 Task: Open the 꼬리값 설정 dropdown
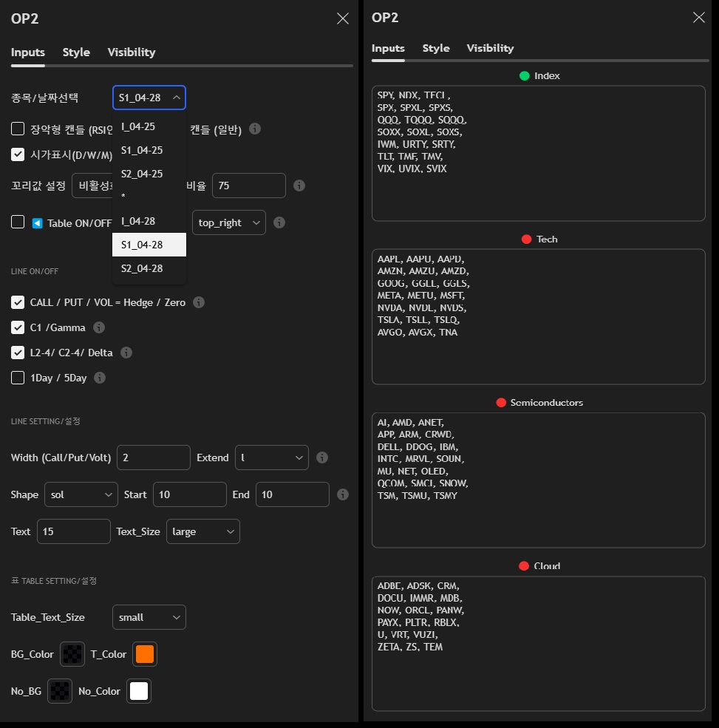(x=92, y=186)
